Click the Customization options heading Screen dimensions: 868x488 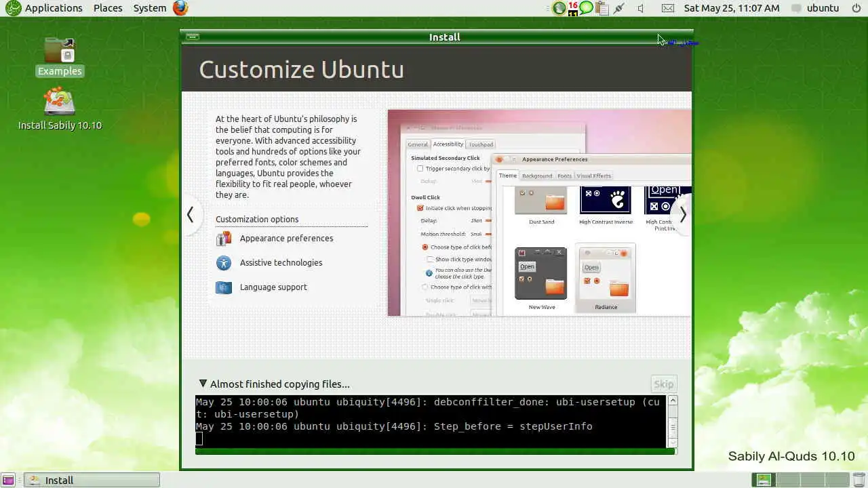(257, 220)
